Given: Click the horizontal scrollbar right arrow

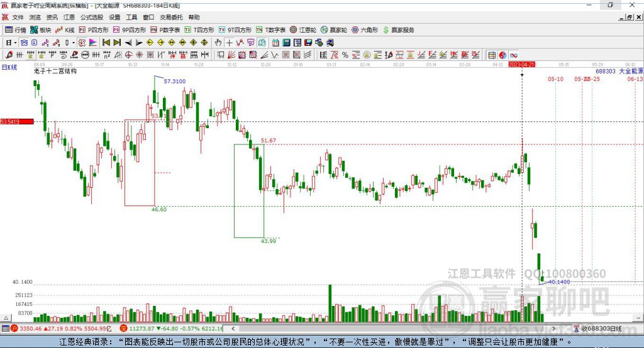Looking at the screenshot, I should point(553,329).
